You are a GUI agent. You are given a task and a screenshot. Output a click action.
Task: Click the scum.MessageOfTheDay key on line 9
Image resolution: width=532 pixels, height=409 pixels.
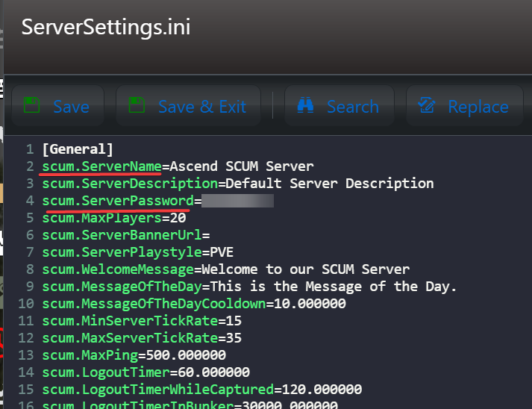(x=122, y=287)
